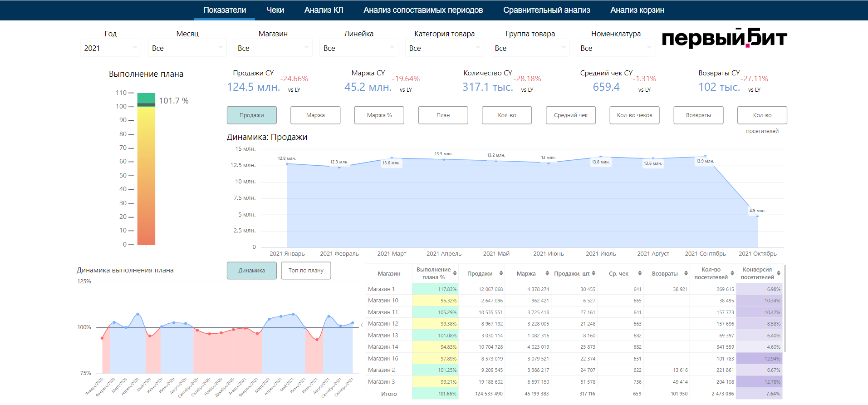Expand the Год dropdown showing 2021
Viewport: 868px width, 405px height.
point(110,48)
